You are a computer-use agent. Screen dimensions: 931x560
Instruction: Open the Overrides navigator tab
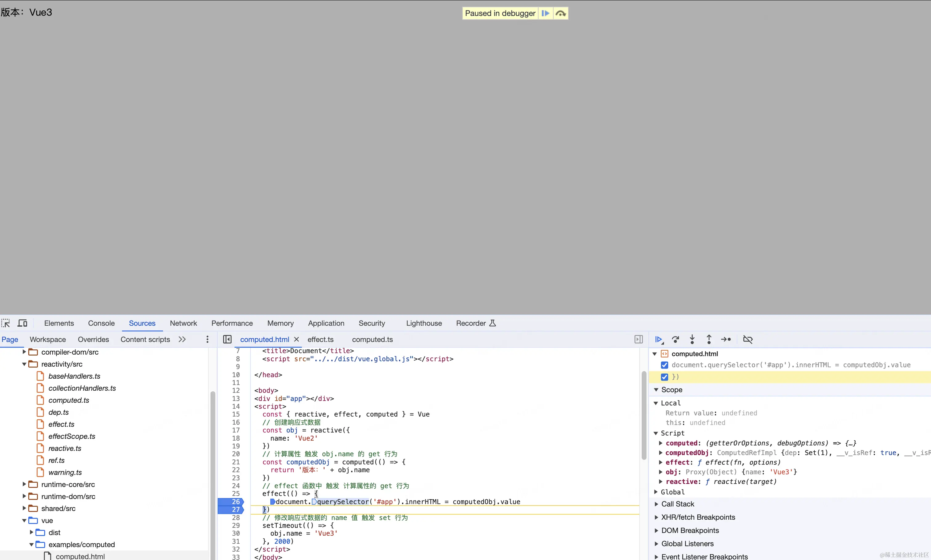pos(93,339)
